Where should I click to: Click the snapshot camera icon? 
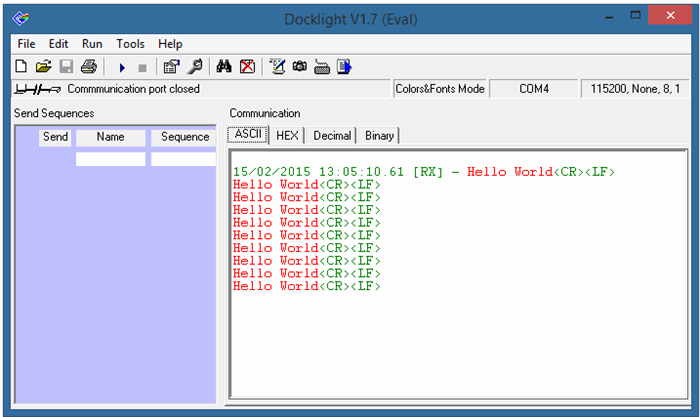coord(300,67)
